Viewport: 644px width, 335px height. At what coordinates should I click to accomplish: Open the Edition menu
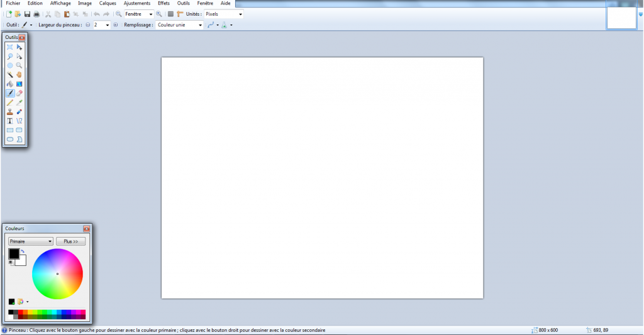pyautogui.click(x=35, y=3)
